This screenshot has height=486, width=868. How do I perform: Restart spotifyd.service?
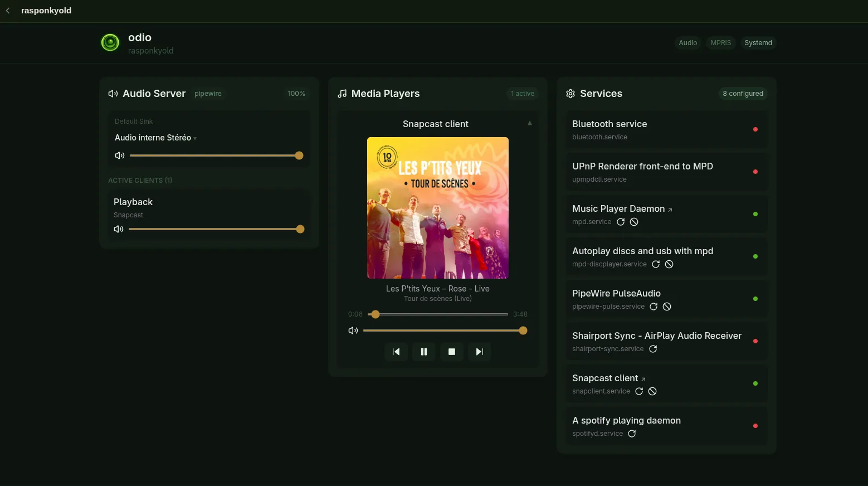pos(632,434)
